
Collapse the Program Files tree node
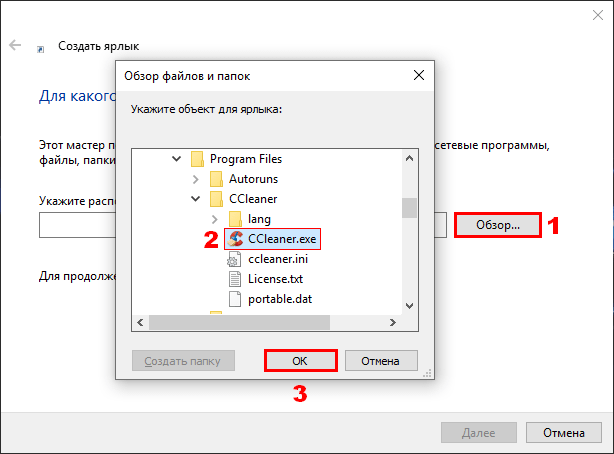177,159
